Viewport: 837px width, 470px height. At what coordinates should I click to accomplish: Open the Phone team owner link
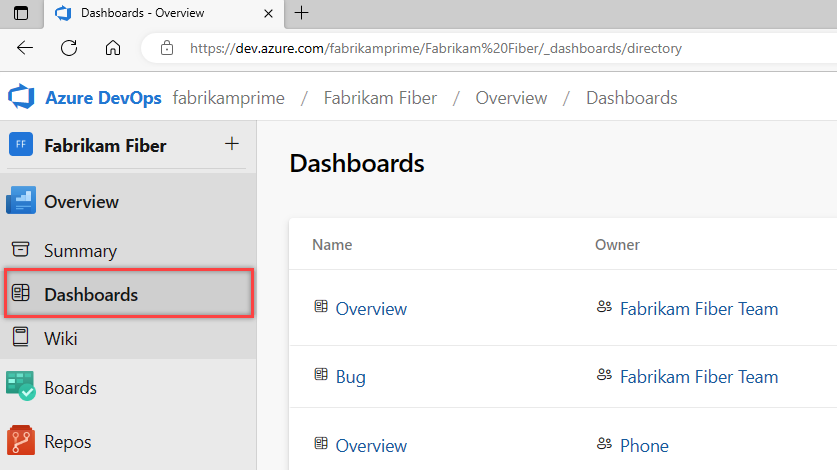(x=644, y=445)
